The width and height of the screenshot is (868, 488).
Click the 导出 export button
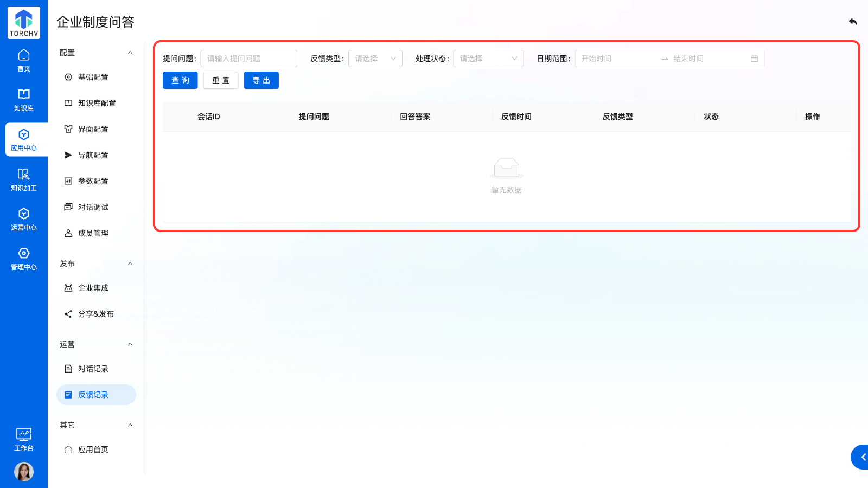[261, 80]
